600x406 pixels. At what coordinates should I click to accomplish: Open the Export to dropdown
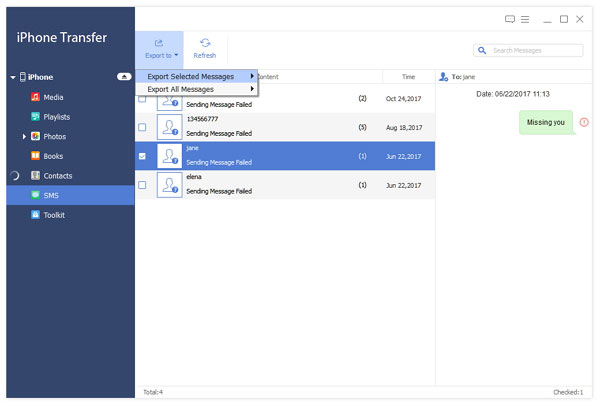click(x=159, y=50)
